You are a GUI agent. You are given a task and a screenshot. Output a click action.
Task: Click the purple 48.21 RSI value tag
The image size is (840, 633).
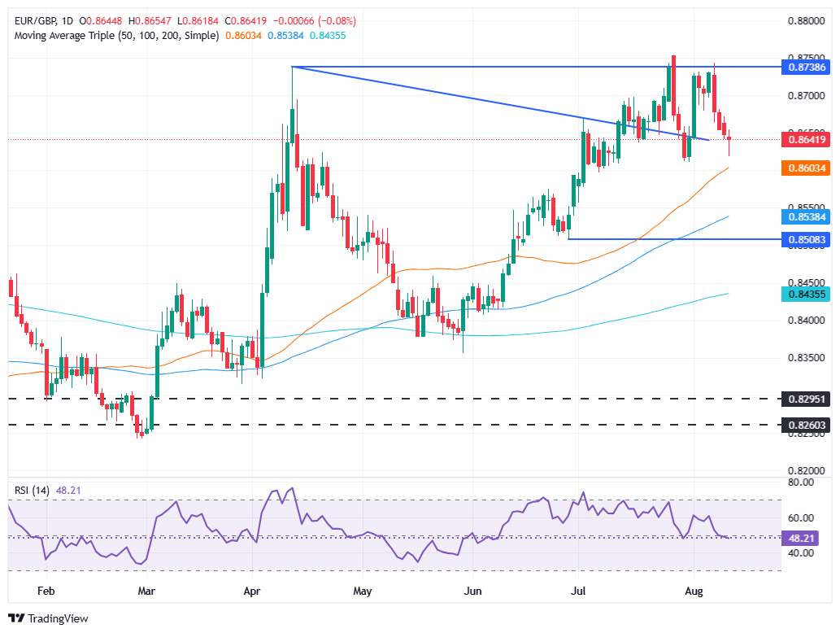coord(801,538)
